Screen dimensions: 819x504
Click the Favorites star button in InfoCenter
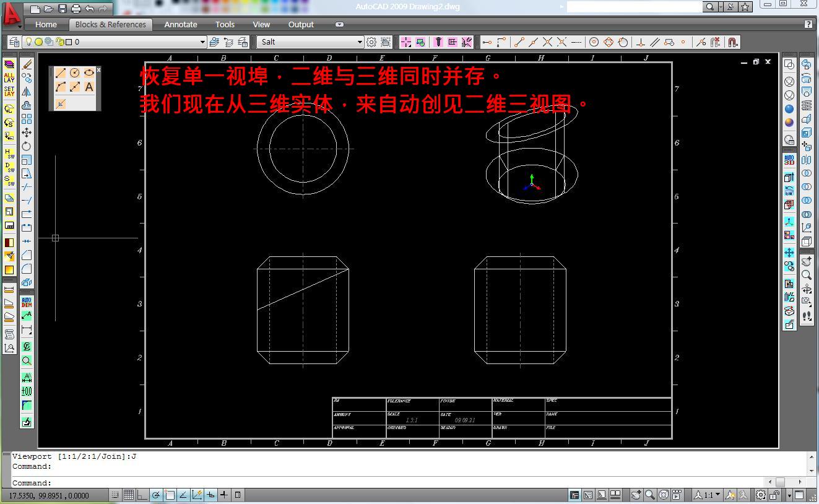coord(745,7)
